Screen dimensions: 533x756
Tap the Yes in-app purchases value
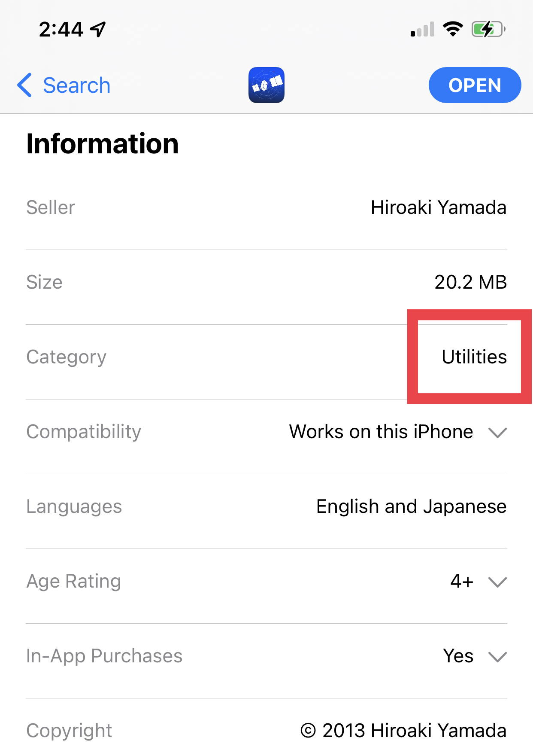pos(458,656)
